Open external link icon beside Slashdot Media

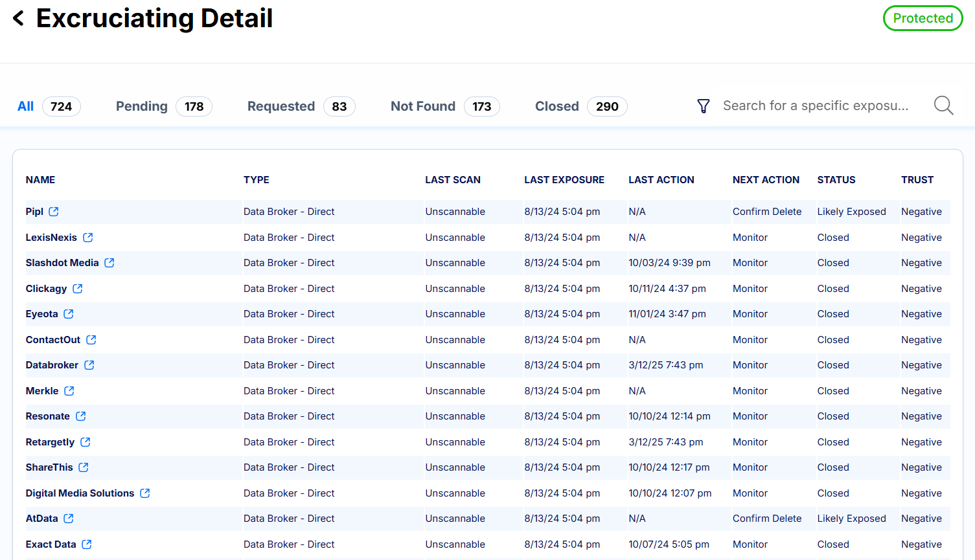pos(109,263)
